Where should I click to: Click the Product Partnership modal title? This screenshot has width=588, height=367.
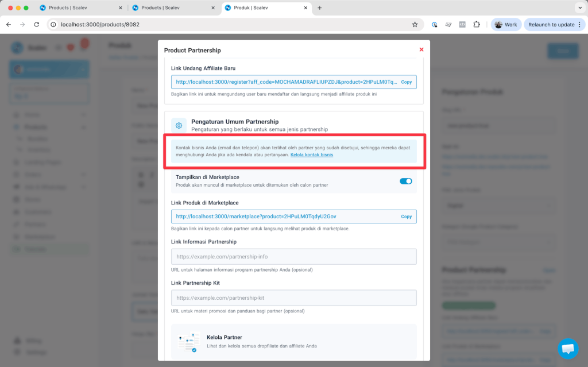tap(192, 51)
